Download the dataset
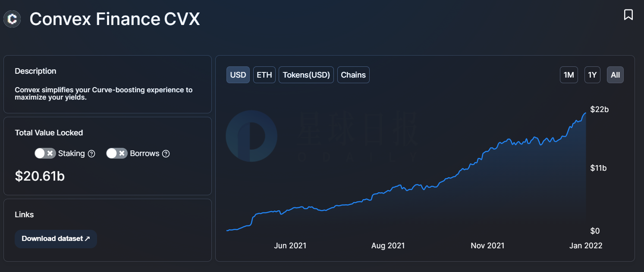Image resolution: width=644 pixels, height=272 pixels. pyautogui.click(x=56, y=239)
